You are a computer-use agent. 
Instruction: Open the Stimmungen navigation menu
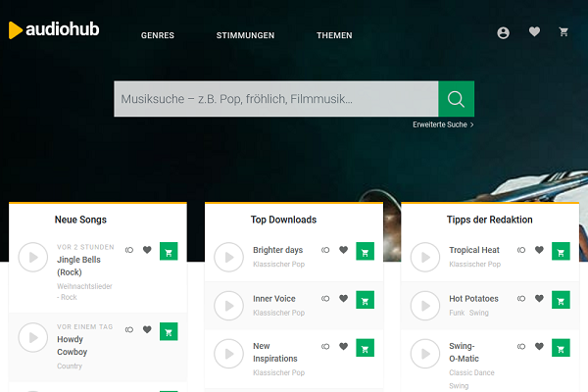tap(245, 35)
